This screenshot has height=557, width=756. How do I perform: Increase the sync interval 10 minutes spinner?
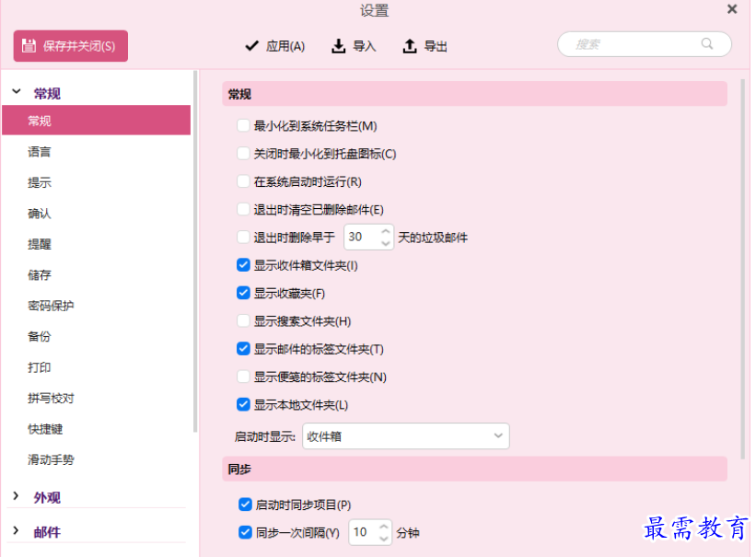tap(383, 527)
